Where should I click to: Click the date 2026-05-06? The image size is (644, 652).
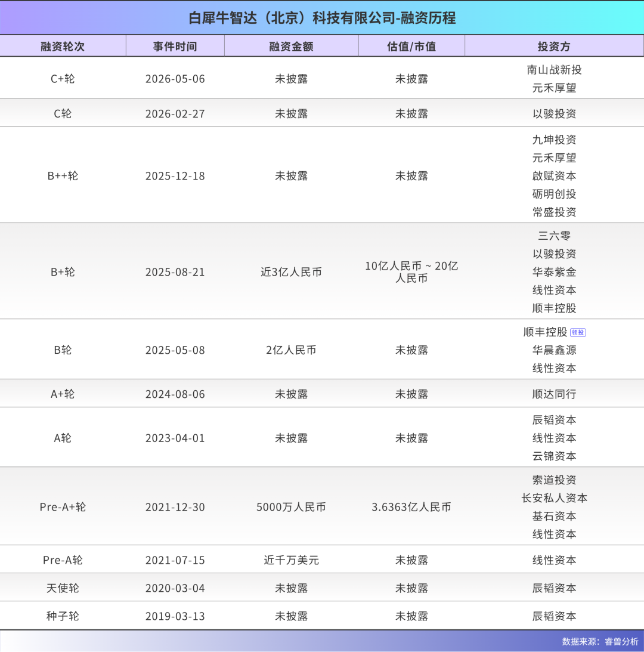click(175, 79)
